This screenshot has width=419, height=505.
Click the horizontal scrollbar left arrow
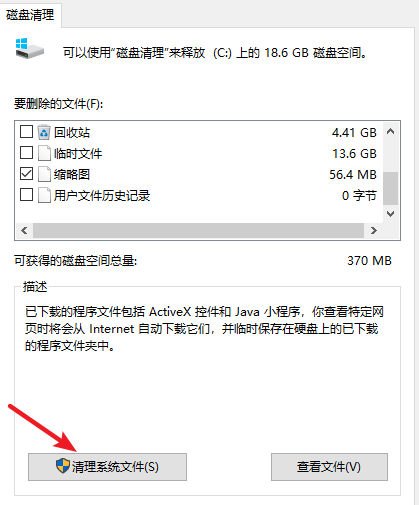coord(24,231)
